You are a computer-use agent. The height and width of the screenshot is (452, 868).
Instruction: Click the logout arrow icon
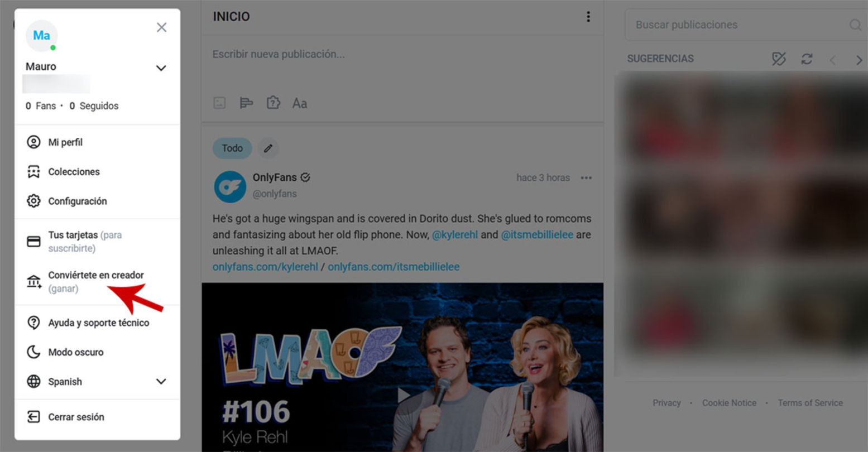[x=33, y=417]
